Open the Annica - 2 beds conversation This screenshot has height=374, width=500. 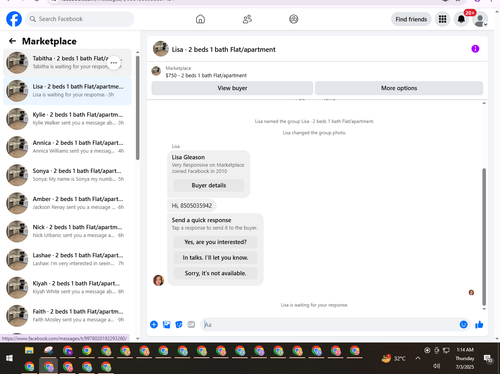(x=67, y=147)
